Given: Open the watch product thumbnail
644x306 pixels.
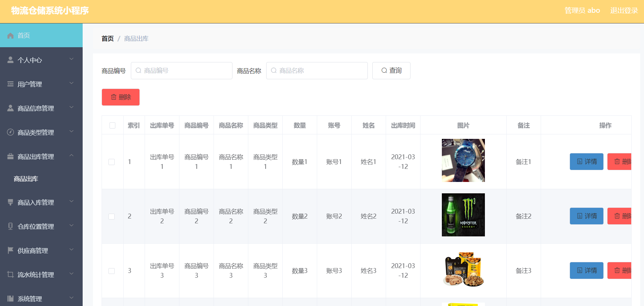Looking at the screenshot, I should (x=463, y=160).
